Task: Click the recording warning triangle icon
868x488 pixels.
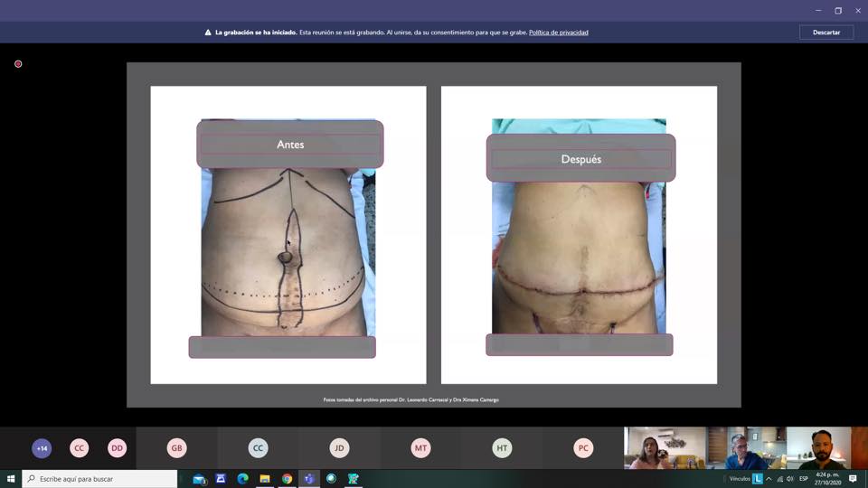Action: [208, 33]
